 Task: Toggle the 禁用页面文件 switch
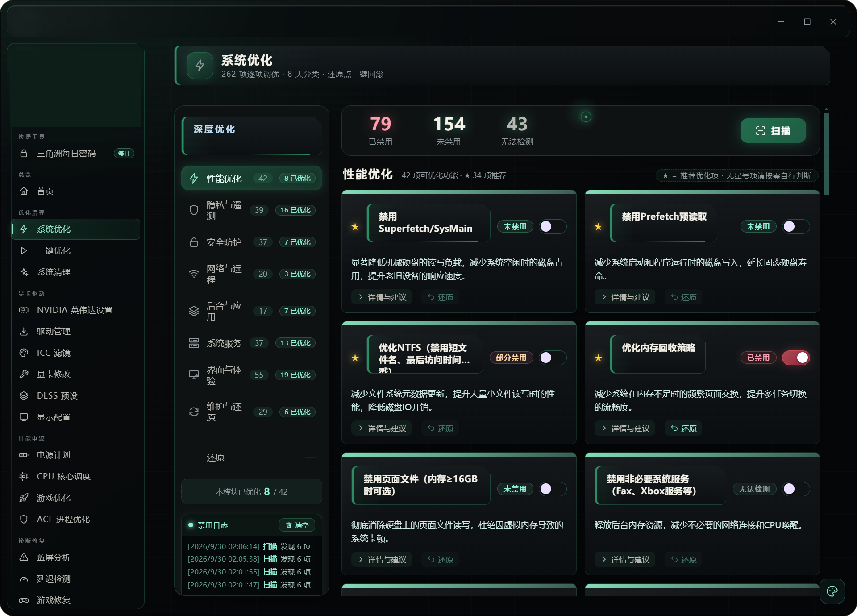click(x=553, y=489)
